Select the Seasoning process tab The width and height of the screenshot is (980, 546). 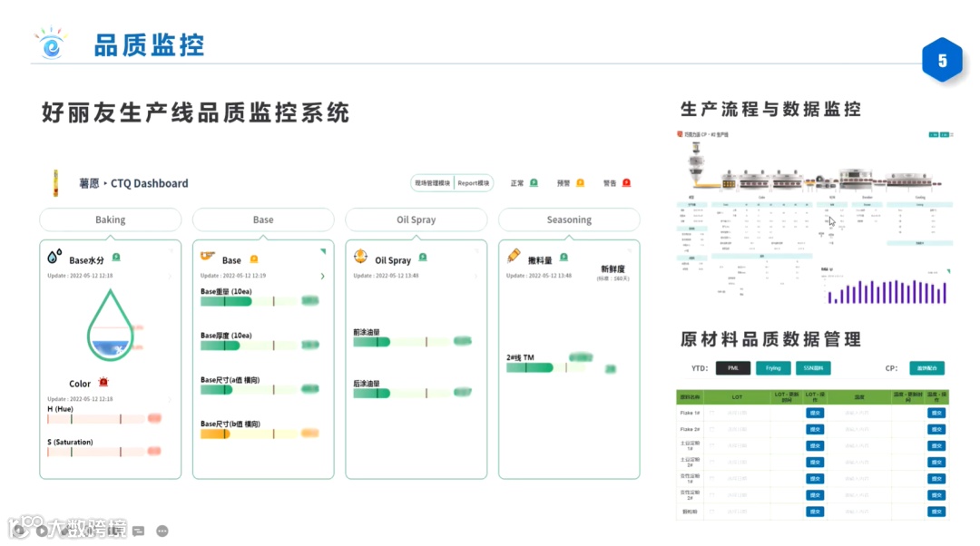[569, 219]
